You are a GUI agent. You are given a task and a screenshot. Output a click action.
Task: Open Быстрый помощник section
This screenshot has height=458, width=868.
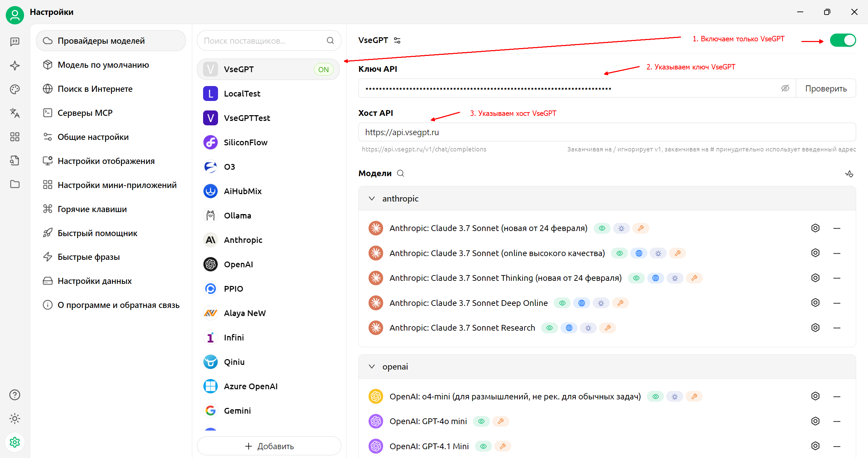[x=111, y=233]
